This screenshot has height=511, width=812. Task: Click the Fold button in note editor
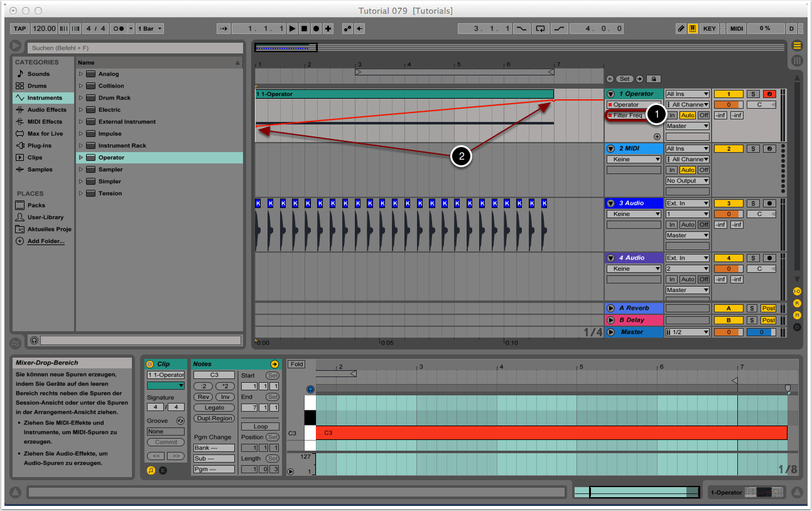pos(296,365)
